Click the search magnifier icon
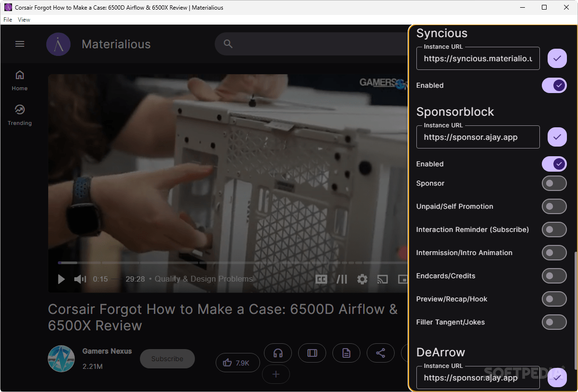 click(x=228, y=44)
